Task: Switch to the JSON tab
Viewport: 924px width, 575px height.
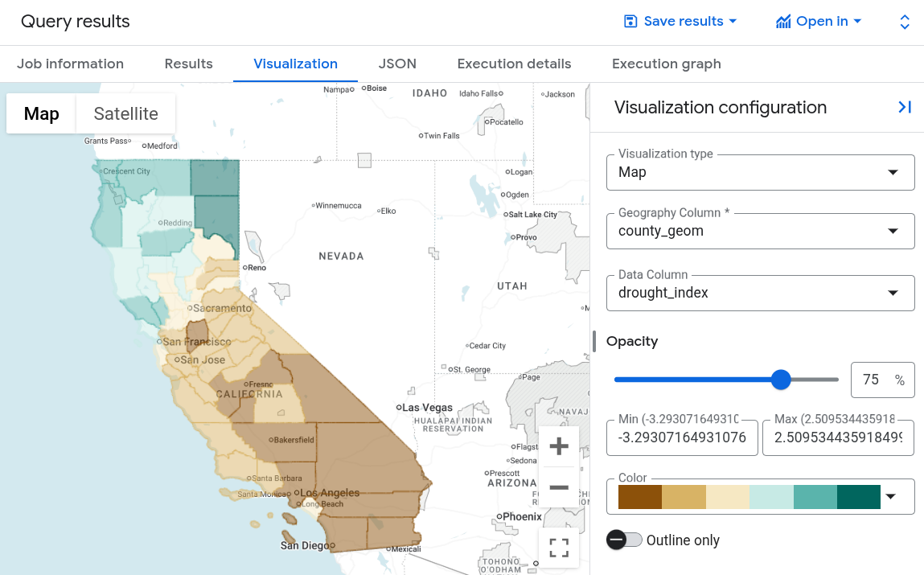Action: click(397, 64)
